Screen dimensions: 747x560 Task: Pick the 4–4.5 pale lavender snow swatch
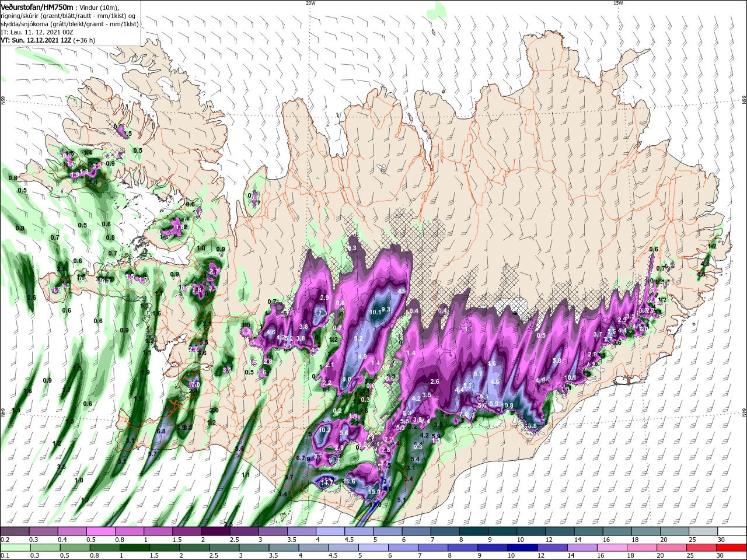click(330, 531)
